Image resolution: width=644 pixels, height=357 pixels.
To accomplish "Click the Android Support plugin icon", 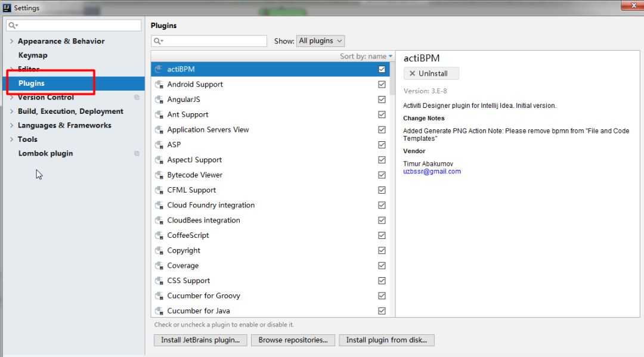I will [x=159, y=85].
